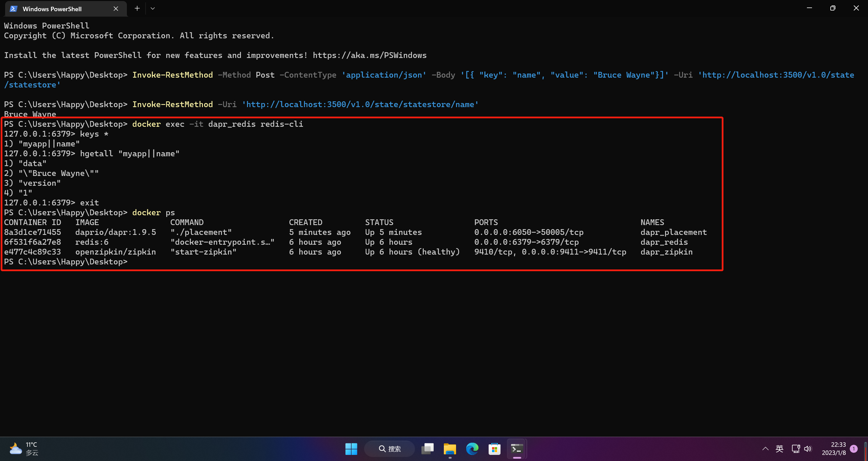The image size is (868, 461).
Task: Click dapr_redis in the NAMES column
Action: 664,242
